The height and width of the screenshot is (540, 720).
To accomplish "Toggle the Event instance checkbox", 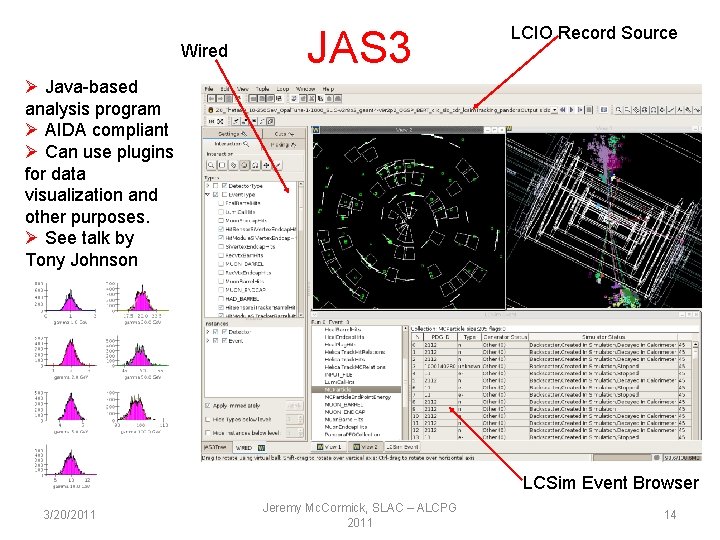I will pyautogui.click(x=225, y=341).
